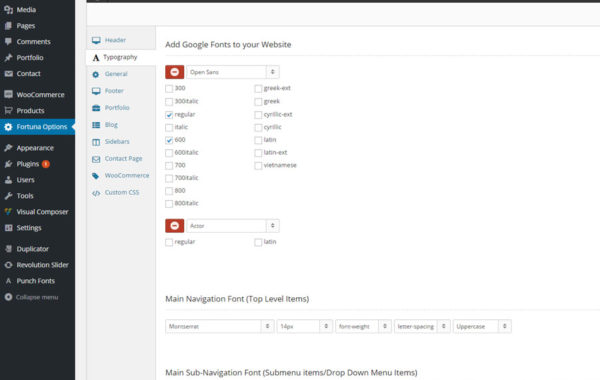Tick the 700italic checkbox
Screen dimensions: 600x380
tap(169, 178)
